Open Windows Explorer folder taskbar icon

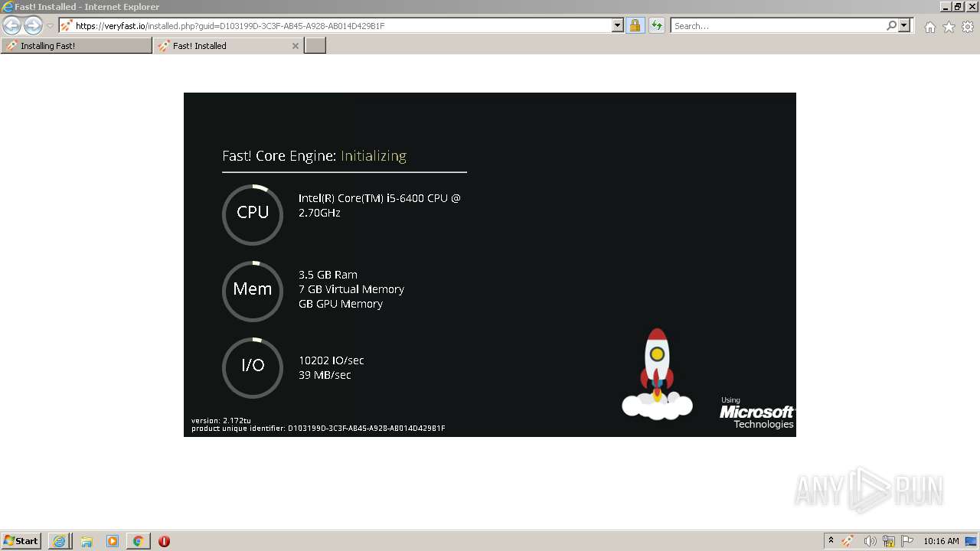[87, 541]
